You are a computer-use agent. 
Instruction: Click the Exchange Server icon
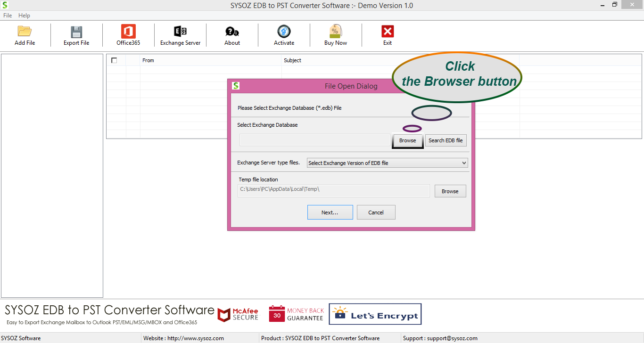(180, 32)
